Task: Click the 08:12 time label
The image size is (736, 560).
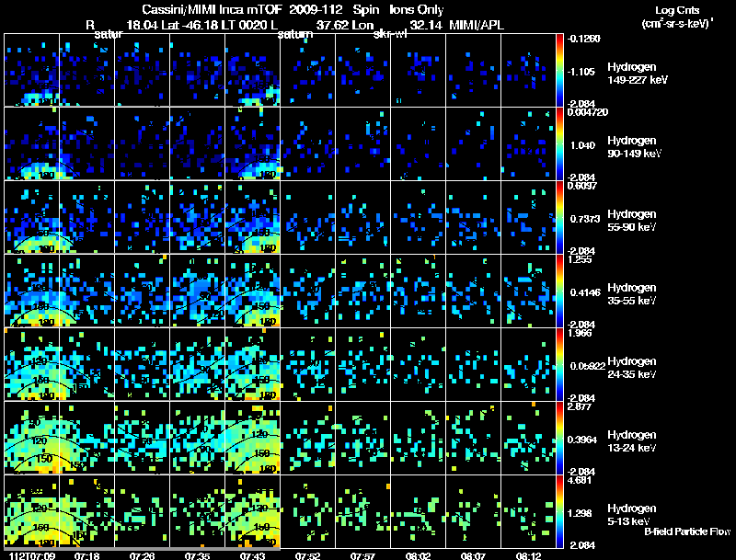Action: pos(528,555)
